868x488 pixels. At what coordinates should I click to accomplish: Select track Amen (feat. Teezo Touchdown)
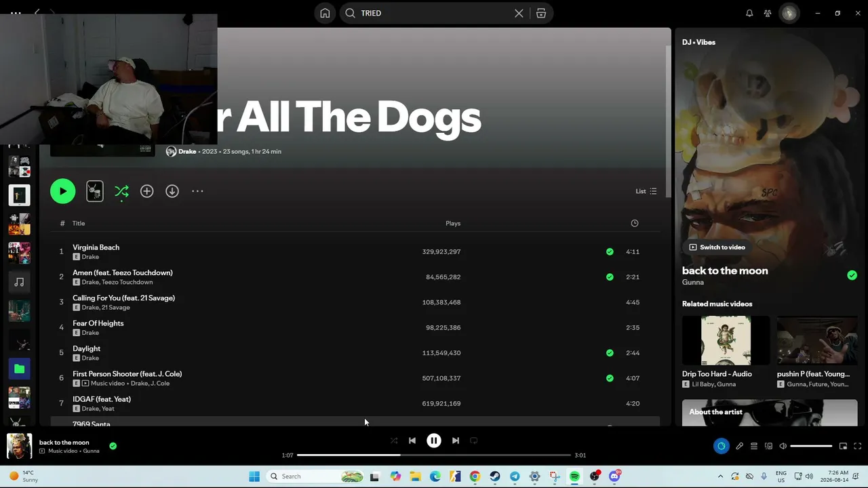click(123, 272)
